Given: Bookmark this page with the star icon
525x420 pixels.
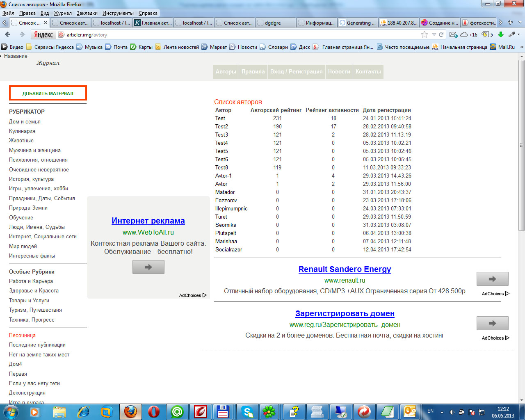Looking at the screenshot, I should click(425, 34).
